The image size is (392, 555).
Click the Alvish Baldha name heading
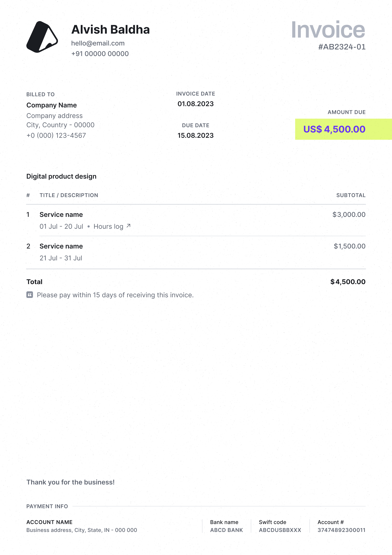(111, 29)
